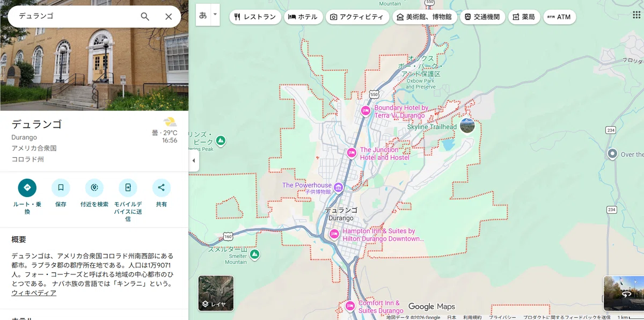Expand the あ input mode dropdown arrow
The image size is (644, 320).
[215, 14]
